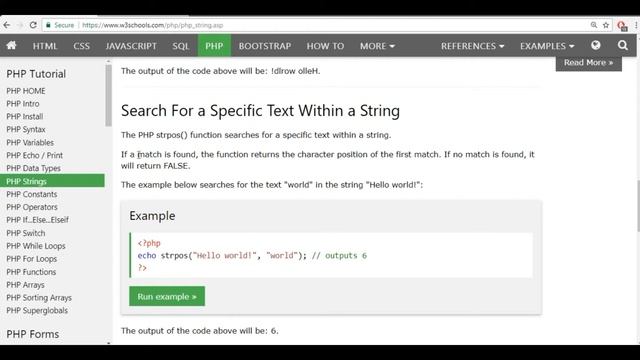Select the PHP tab in navbar
640x360 pixels.
214,46
